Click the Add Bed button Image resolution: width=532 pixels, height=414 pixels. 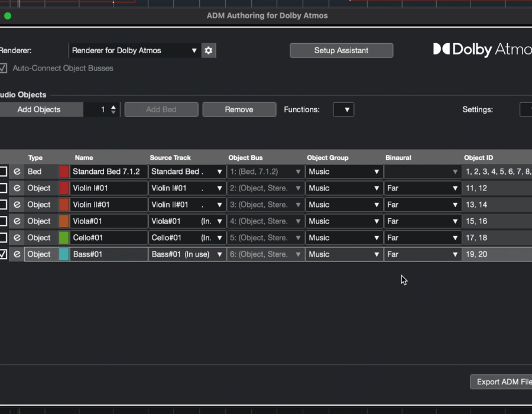click(161, 109)
